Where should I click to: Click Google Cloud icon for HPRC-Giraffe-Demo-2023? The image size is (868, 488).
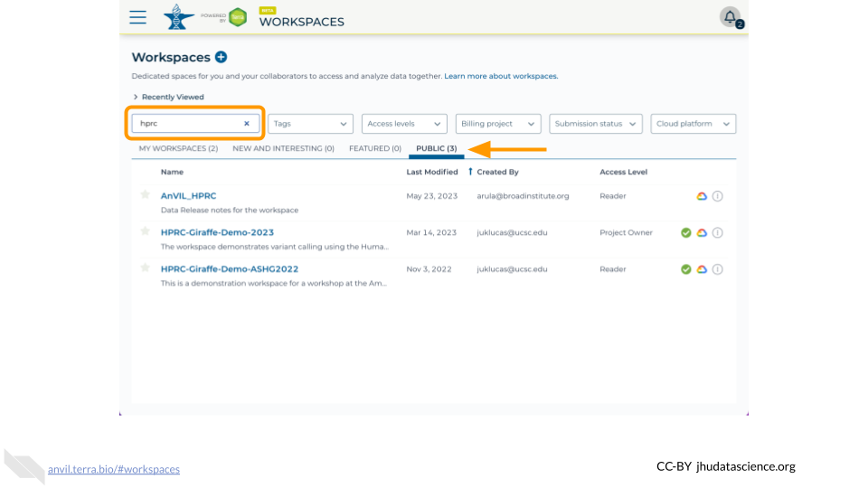(702, 232)
